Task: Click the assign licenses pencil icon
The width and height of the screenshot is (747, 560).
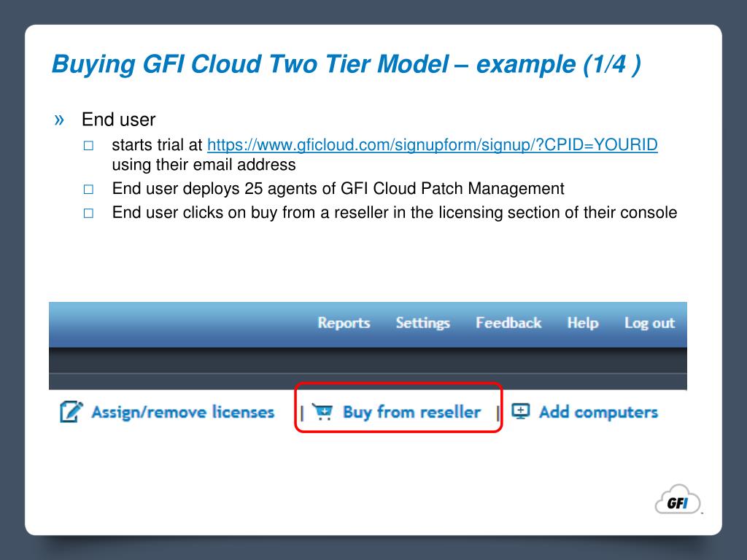Action: pos(71,411)
